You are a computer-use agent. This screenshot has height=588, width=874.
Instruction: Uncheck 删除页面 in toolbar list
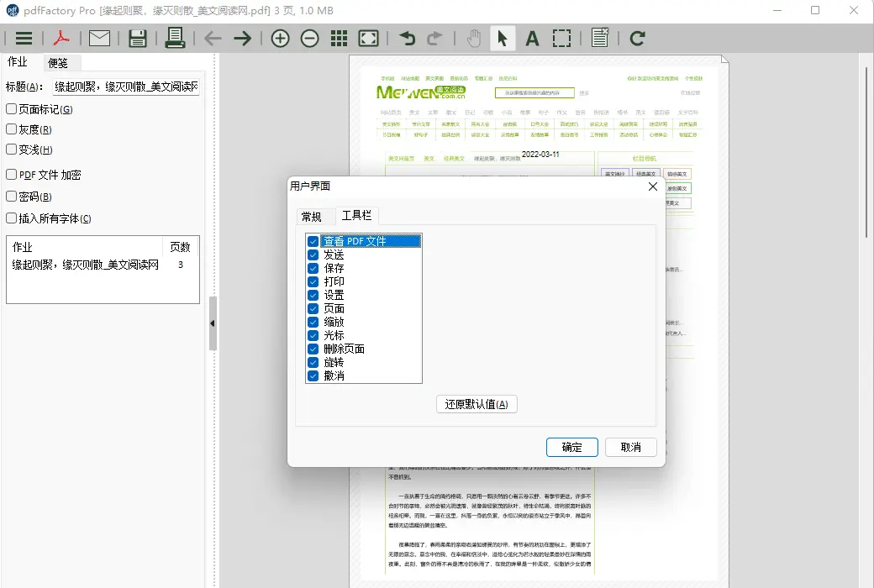(313, 349)
